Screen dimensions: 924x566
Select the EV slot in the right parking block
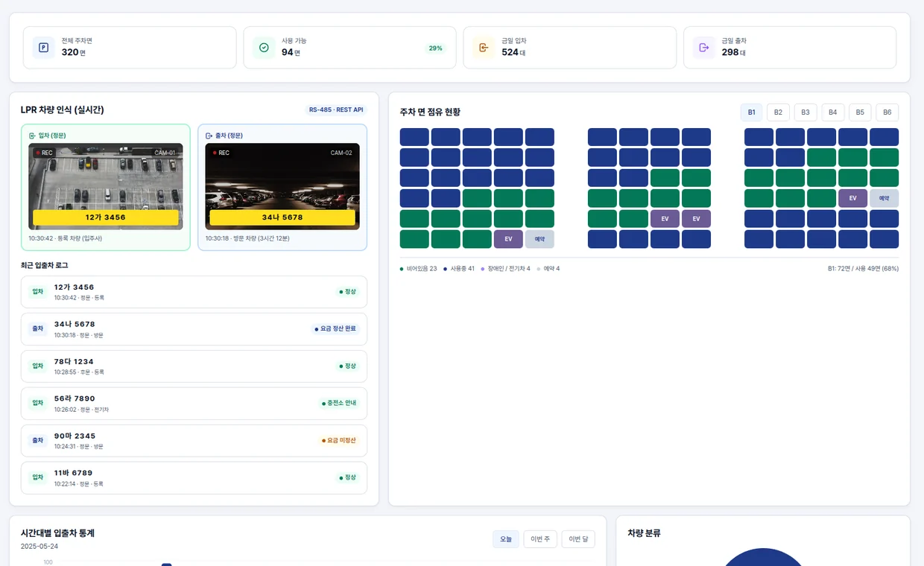coord(852,198)
